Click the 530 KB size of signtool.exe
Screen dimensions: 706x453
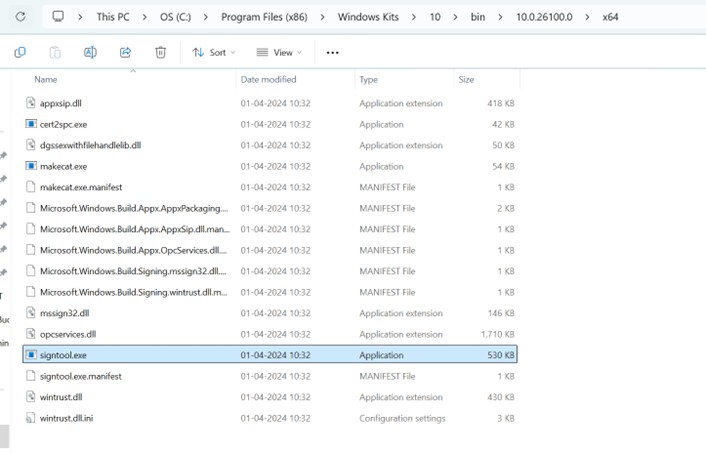[x=501, y=355]
